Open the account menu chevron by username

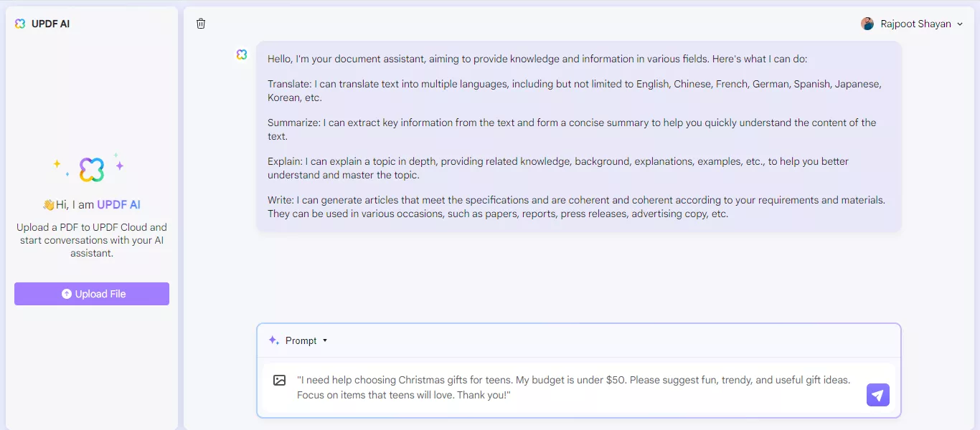(x=960, y=24)
